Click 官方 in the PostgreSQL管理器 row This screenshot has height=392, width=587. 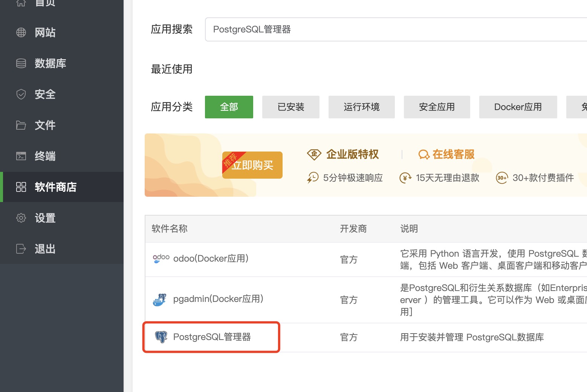coord(349,337)
